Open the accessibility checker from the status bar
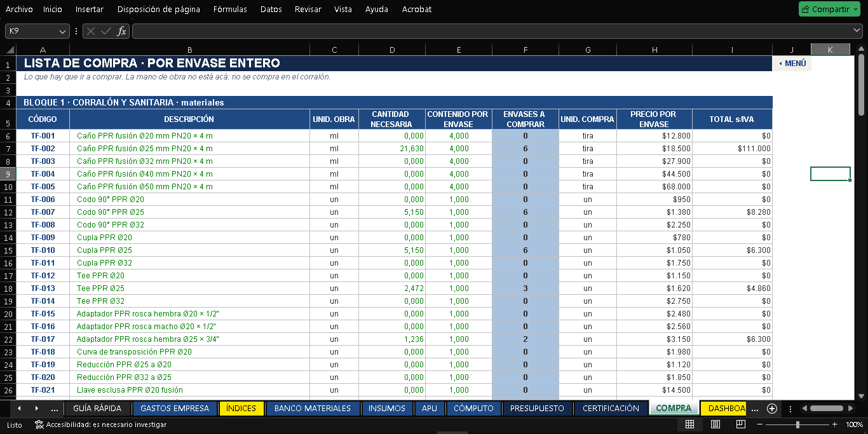The height and width of the screenshot is (434, 868). [x=100, y=424]
